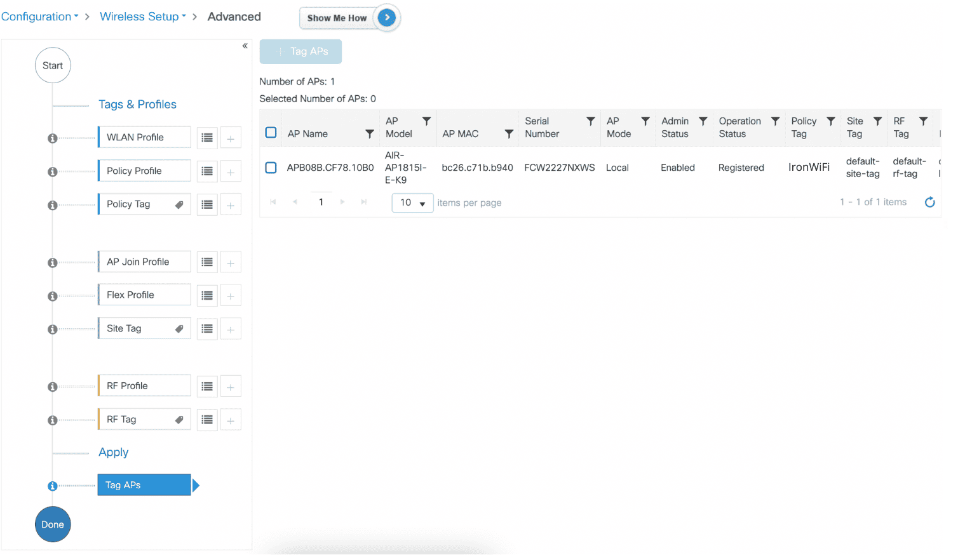Toggle the select-all APs header checkbox
Image resolution: width=965 pixels, height=560 pixels.
point(271,133)
